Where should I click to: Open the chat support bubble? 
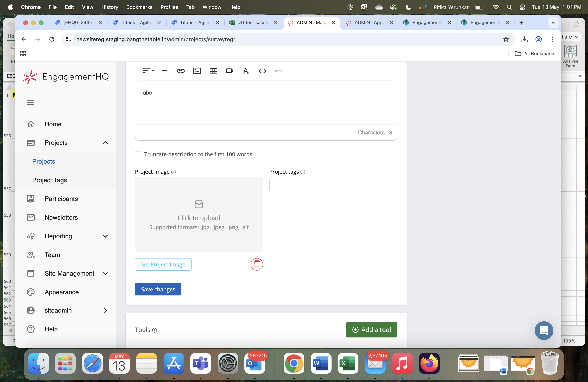543,330
